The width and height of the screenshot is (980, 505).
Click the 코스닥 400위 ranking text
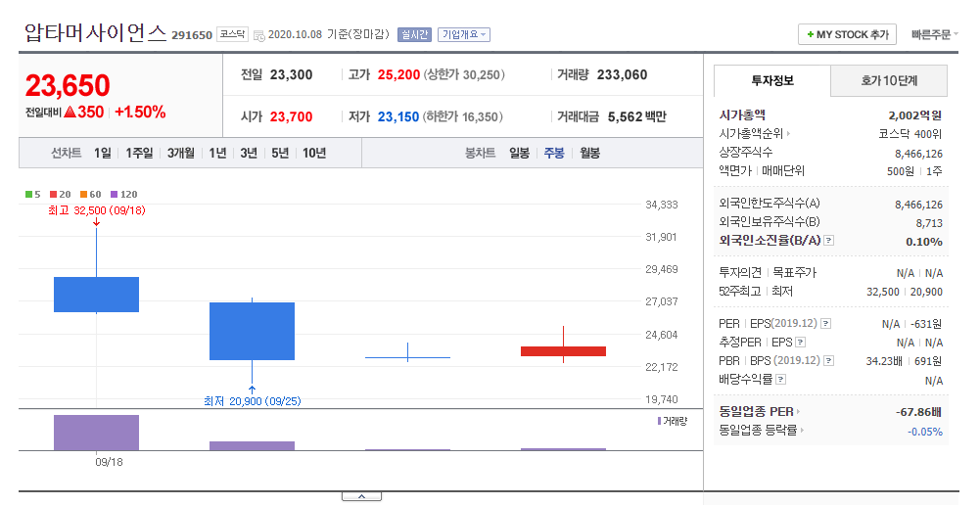click(910, 134)
